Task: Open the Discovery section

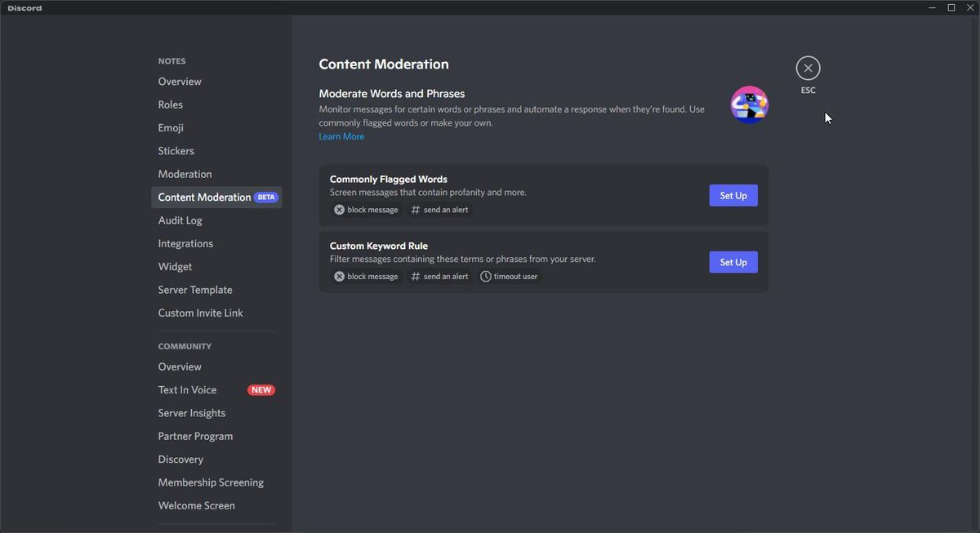Action: click(180, 459)
